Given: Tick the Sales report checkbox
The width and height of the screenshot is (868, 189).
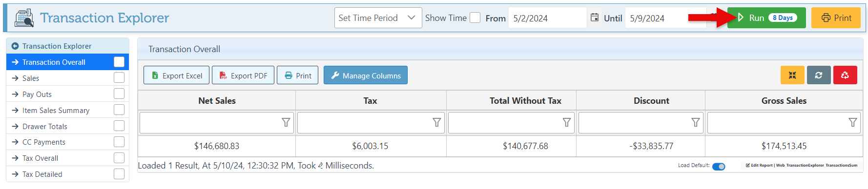Looking at the screenshot, I should coord(119,78).
